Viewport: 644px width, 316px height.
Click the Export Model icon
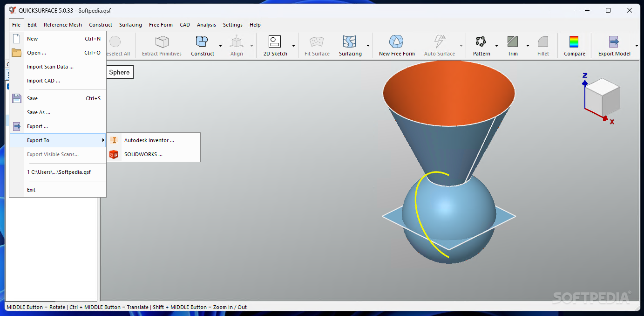(x=614, y=42)
